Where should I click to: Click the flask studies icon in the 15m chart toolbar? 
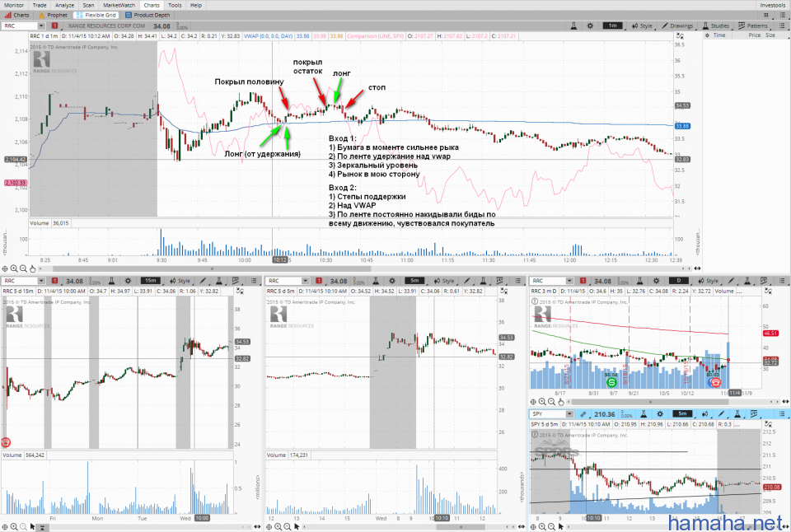point(111,281)
